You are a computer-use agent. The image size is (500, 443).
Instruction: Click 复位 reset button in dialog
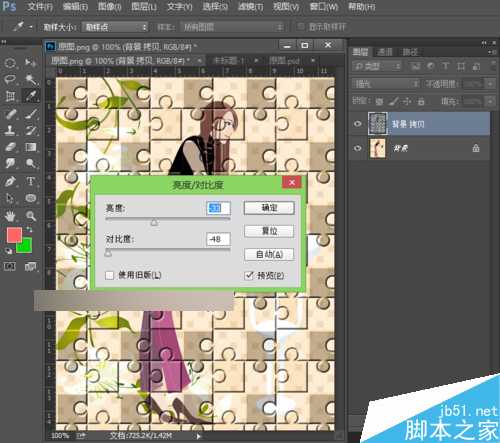coord(269,231)
